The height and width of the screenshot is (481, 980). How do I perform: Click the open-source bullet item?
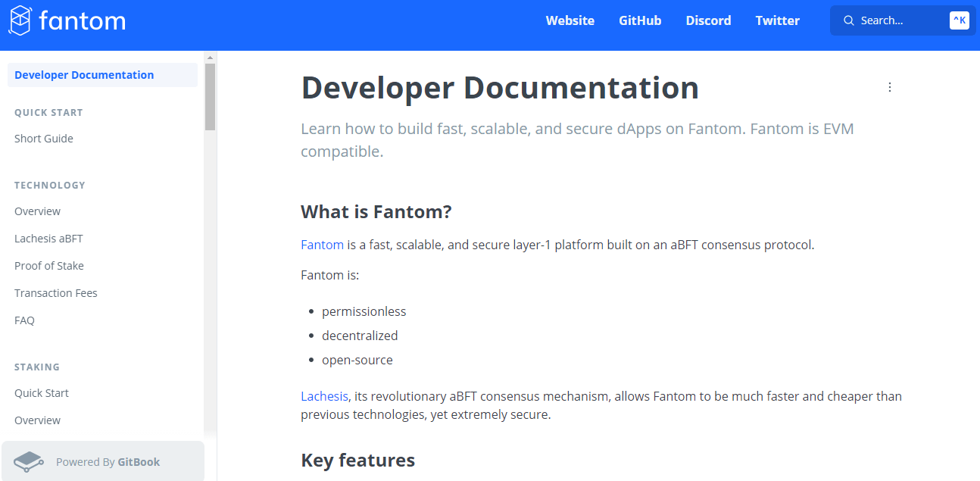357,360
